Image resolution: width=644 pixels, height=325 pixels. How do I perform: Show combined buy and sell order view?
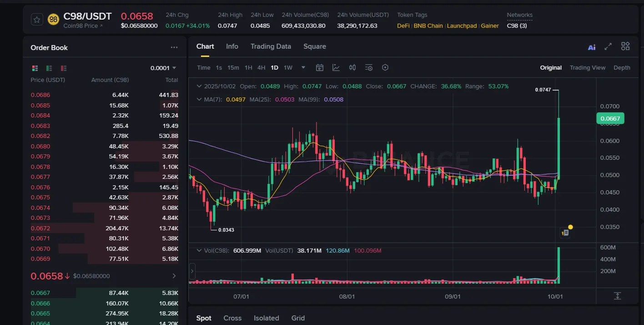[35, 68]
